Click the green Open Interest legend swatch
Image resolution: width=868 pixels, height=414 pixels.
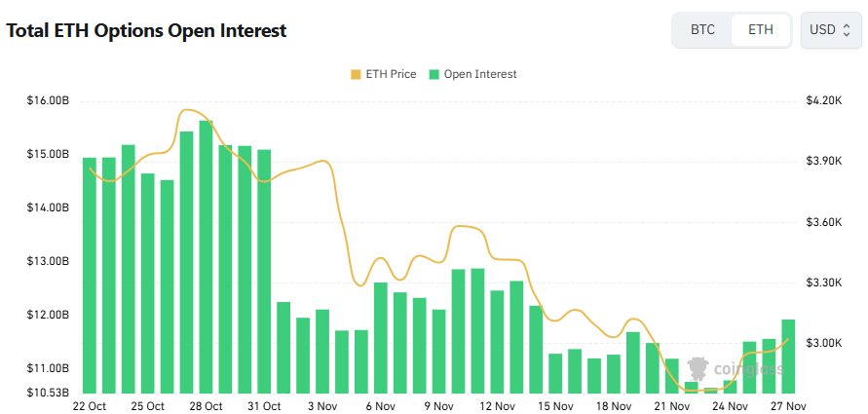434,74
